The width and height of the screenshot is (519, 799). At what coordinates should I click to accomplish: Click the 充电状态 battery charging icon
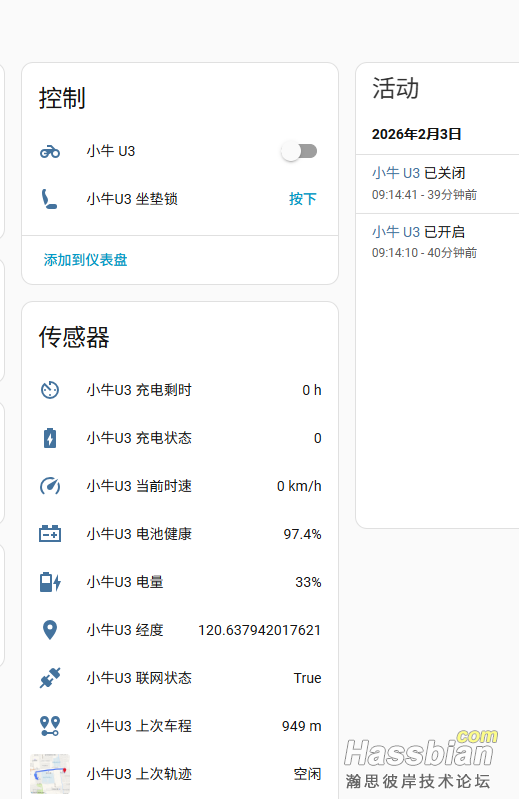point(50,438)
